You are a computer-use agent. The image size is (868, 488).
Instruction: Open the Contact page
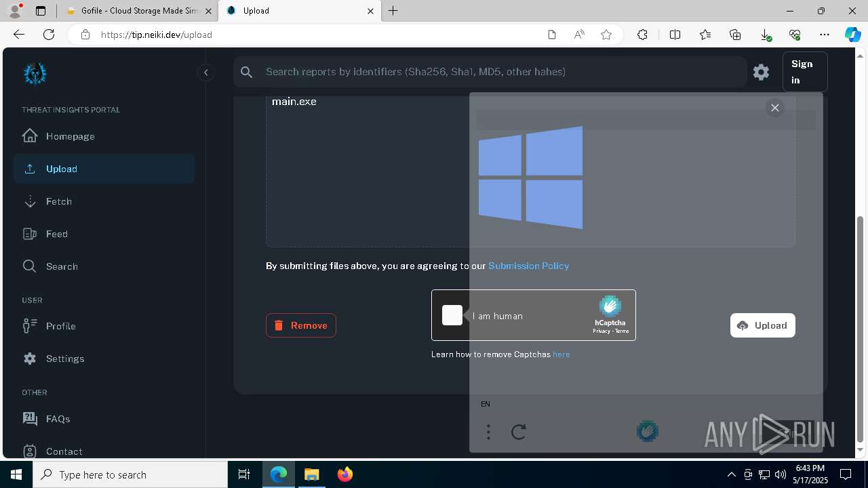(x=104, y=451)
